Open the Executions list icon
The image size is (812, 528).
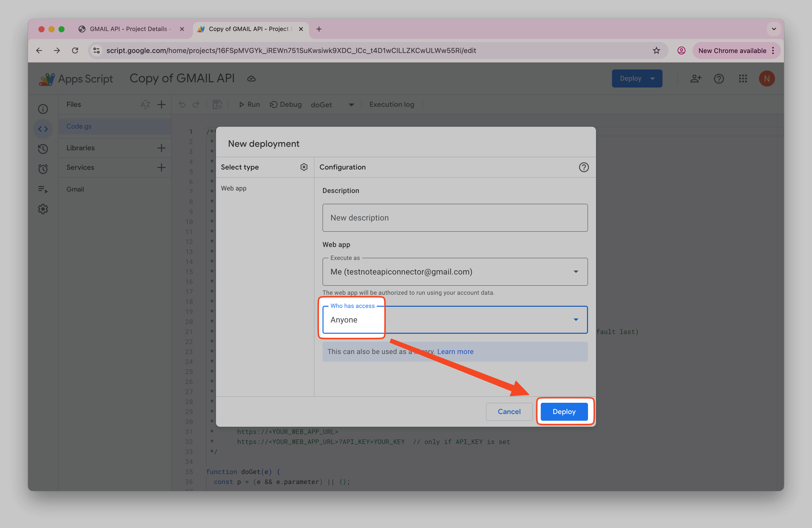(x=43, y=189)
